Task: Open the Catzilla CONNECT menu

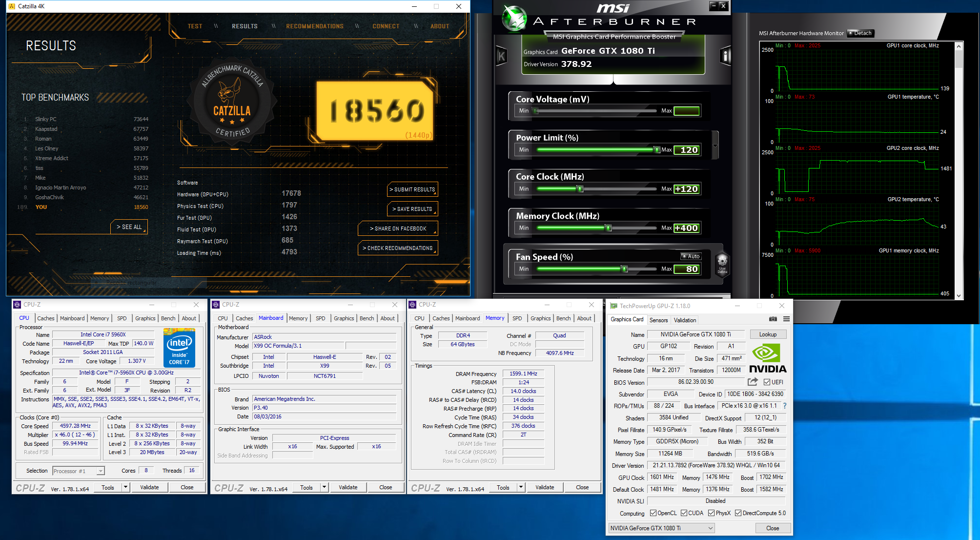Action: (386, 26)
